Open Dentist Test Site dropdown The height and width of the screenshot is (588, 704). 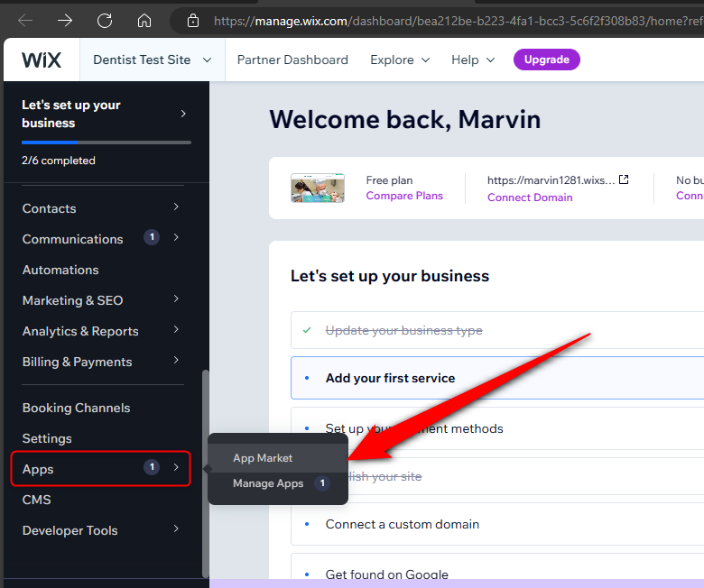[x=153, y=60]
